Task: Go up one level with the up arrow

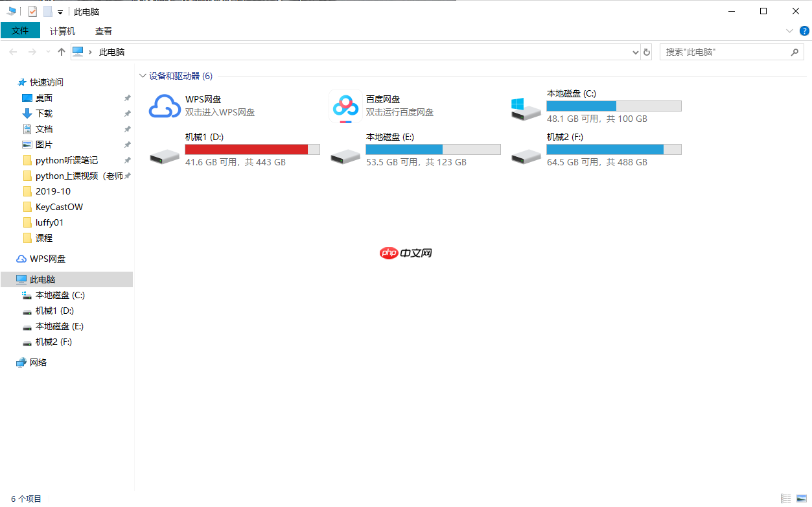Action: coord(62,52)
